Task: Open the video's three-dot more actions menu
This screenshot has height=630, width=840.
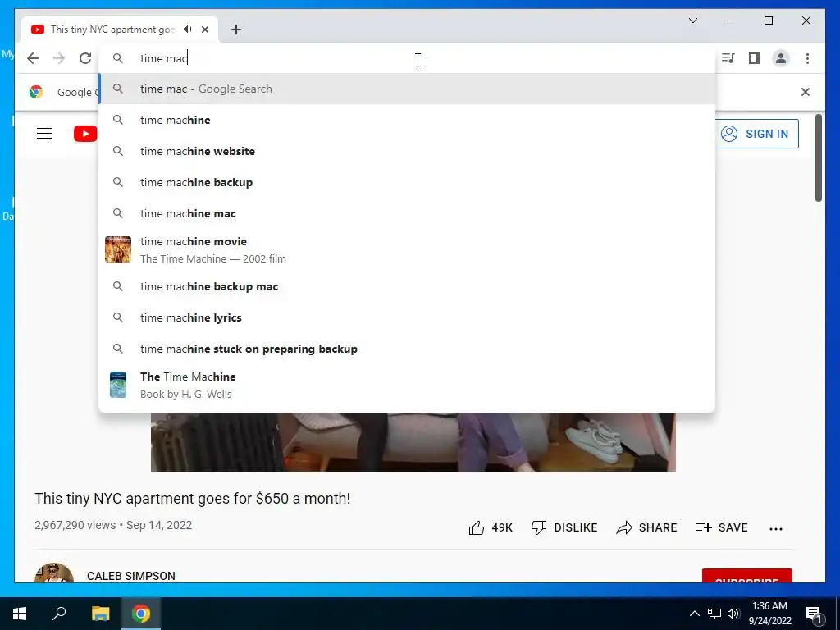Action: 776,529
